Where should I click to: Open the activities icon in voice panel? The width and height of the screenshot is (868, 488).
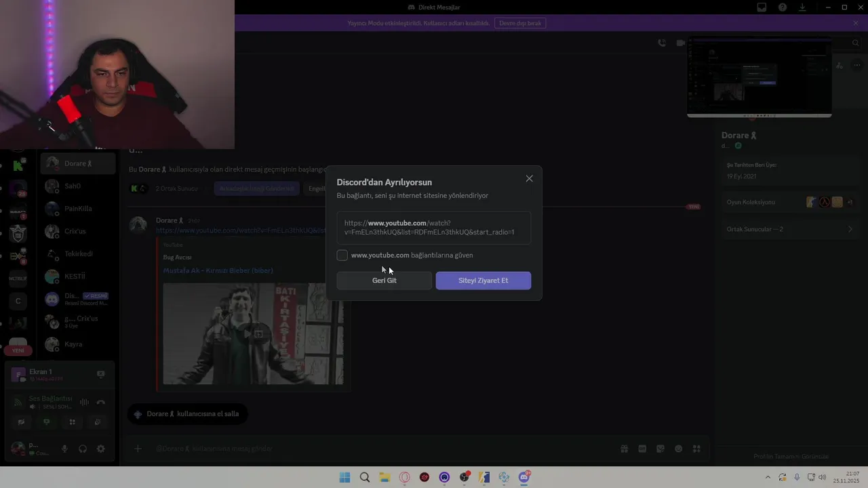[72, 422]
